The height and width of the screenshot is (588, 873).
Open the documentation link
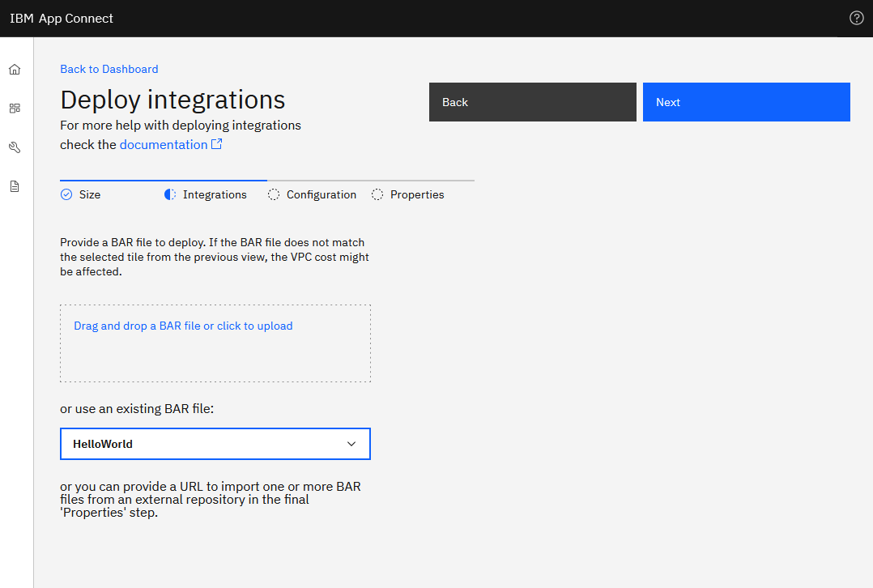tap(164, 144)
